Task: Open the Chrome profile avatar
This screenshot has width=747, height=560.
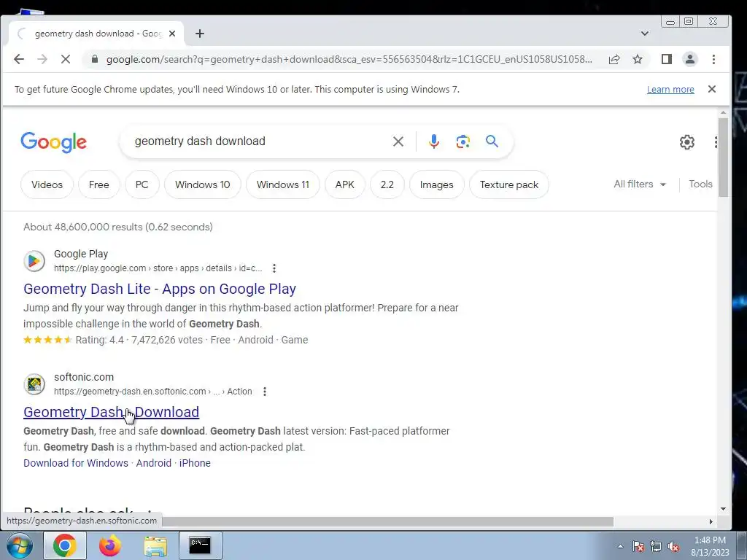Action: [690, 59]
